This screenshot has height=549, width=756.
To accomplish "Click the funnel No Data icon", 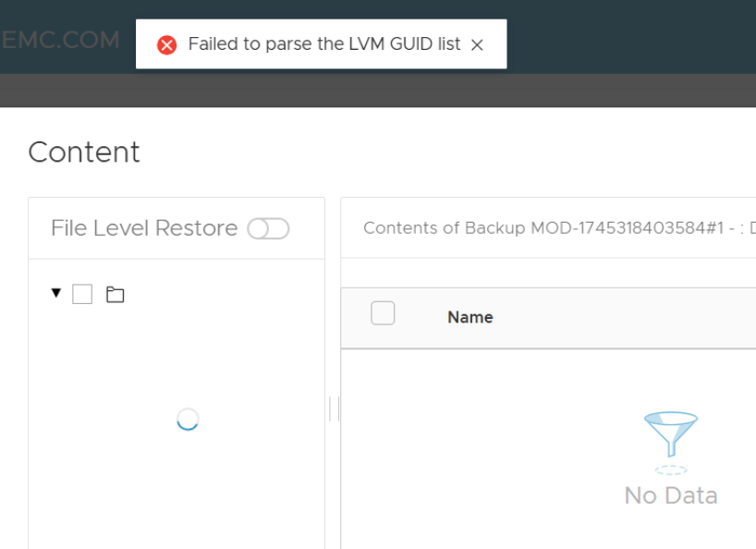I will (x=671, y=439).
